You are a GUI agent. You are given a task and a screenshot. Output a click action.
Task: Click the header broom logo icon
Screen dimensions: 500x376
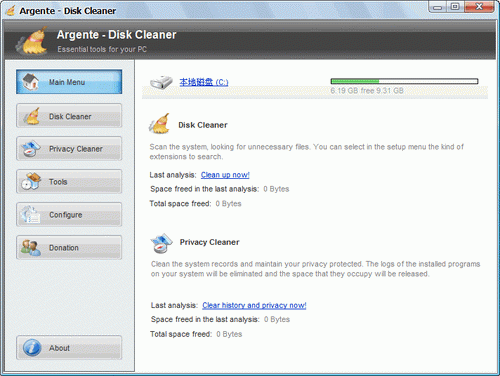(x=32, y=41)
